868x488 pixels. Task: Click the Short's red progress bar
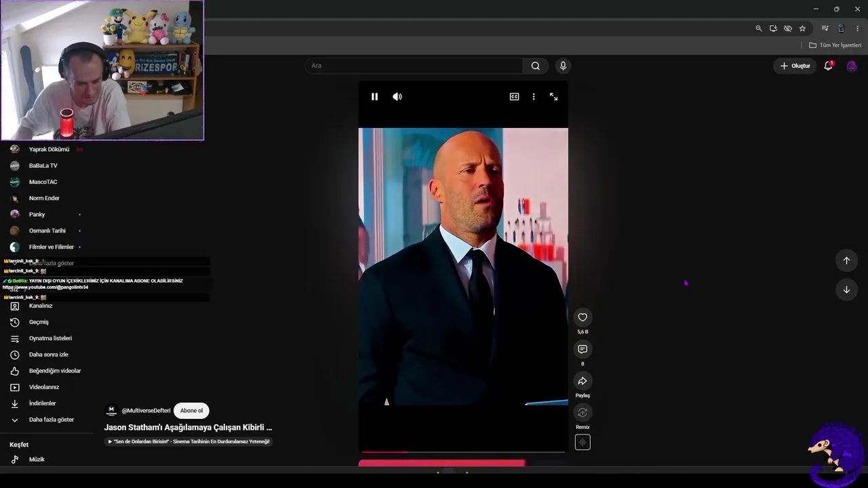(463, 451)
